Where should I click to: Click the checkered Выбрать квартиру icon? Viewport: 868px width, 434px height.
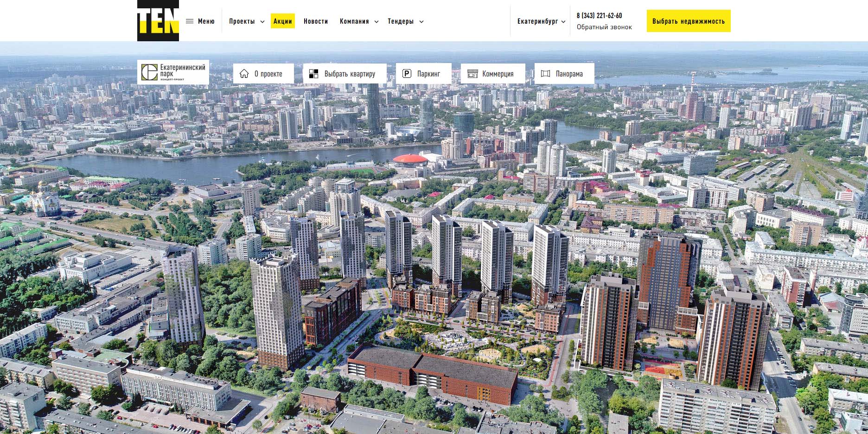314,74
